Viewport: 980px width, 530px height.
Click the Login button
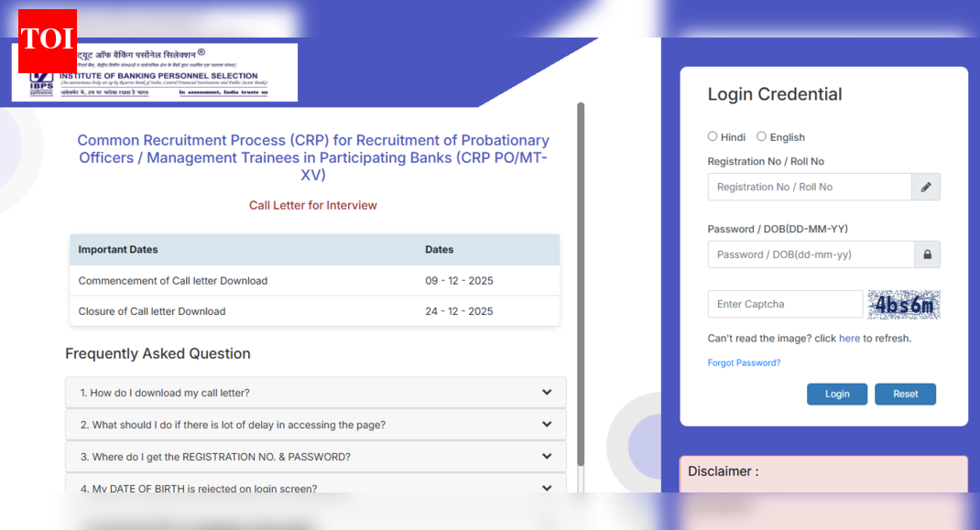(x=836, y=394)
